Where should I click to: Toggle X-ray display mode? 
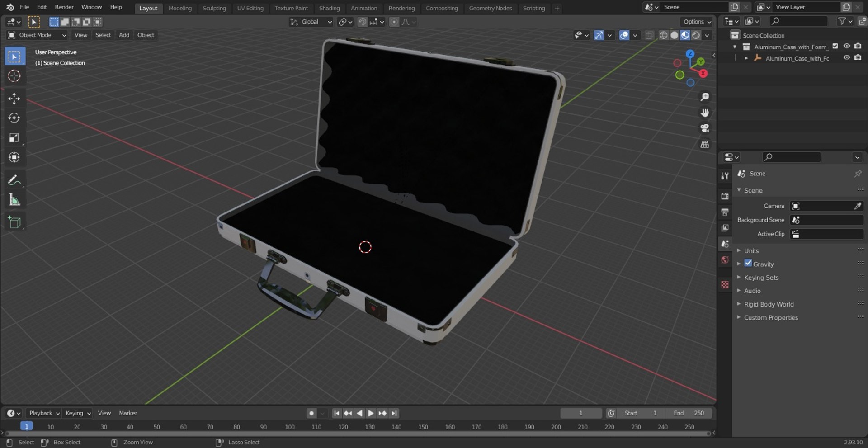coord(649,35)
